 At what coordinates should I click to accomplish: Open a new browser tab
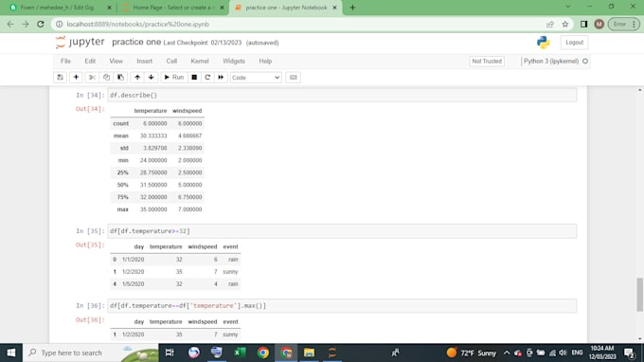[x=352, y=8]
